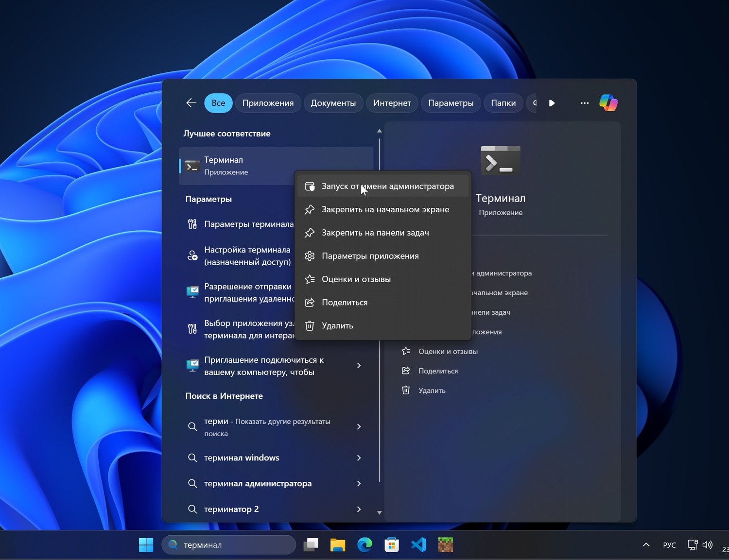Image resolution: width=729 pixels, height=560 pixels.
Task: Click the results list scroll-down arrow
Action: [380, 512]
